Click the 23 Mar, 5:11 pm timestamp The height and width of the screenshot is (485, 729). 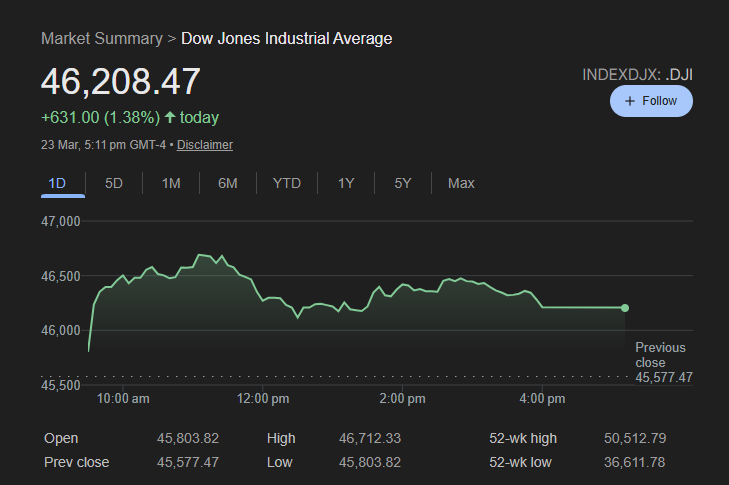point(103,145)
